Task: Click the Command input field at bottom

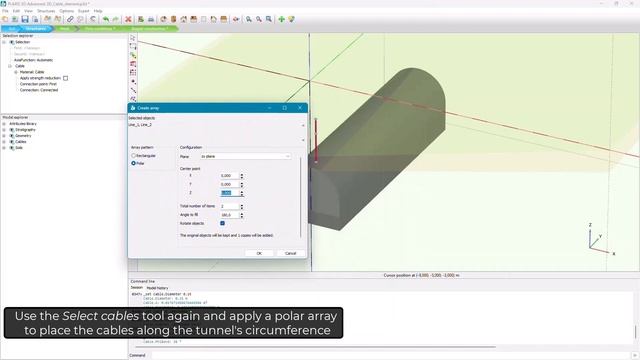Action: pyautogui.click(x=391, y=355)
